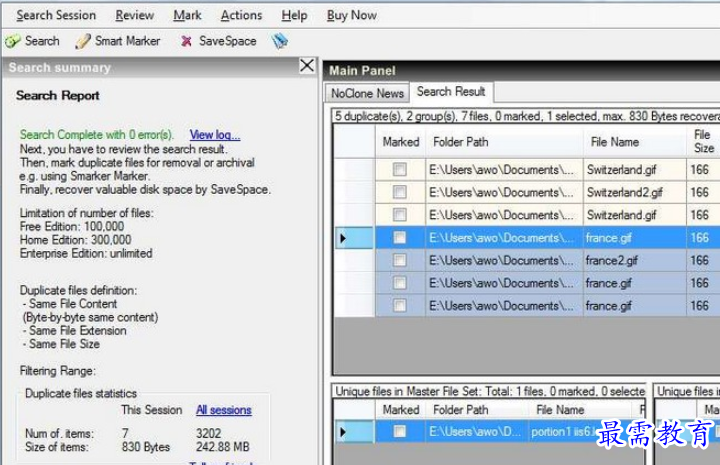This screenshot has height=465, width=720.
Task: Click the Search Complete with 0 error(s) text
Action: pos(97,135)
